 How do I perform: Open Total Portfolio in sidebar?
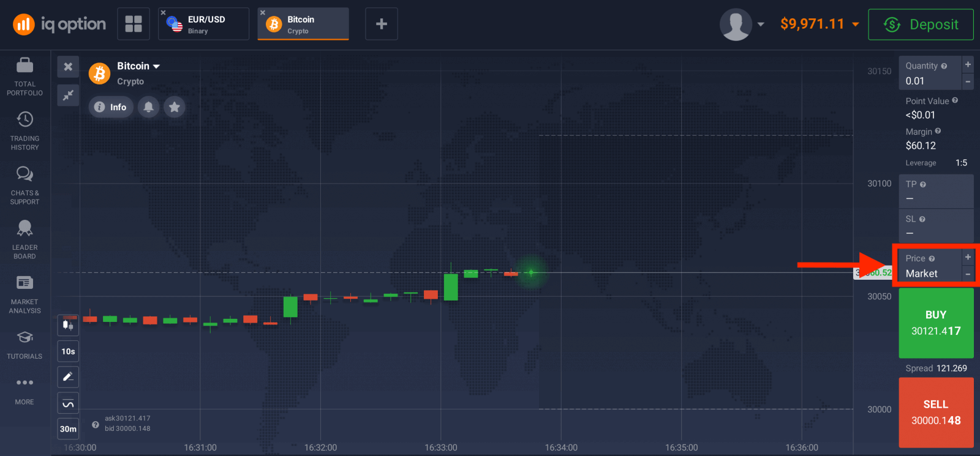click(25, 77)
